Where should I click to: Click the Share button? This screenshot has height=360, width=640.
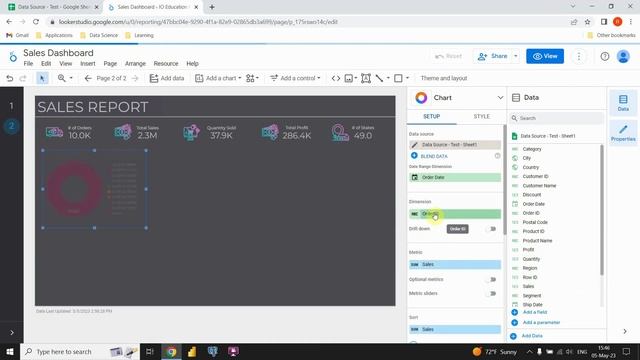[493, 56]
